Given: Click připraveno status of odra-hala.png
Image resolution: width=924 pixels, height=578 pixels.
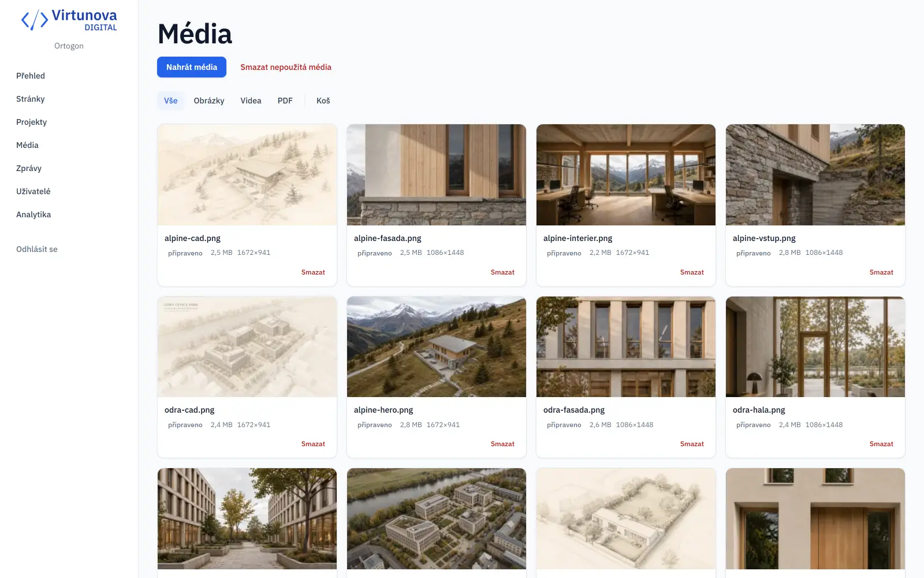Looking at the screenshot, I should click(754, 425).
